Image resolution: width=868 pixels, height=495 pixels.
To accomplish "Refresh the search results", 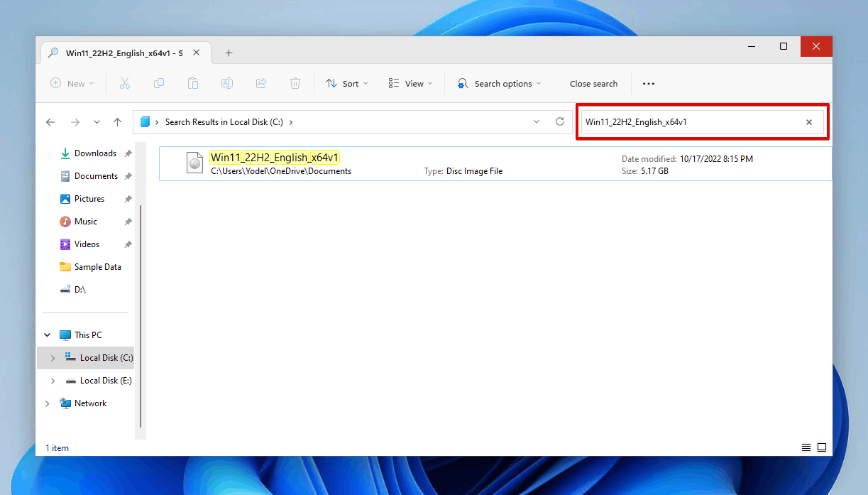I will 560,121.
